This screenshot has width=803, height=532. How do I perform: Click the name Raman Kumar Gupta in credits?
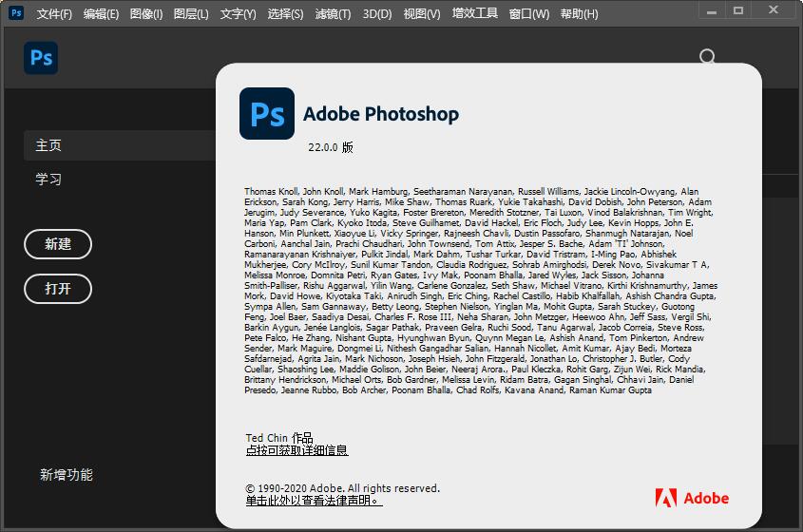click(610, 390)
